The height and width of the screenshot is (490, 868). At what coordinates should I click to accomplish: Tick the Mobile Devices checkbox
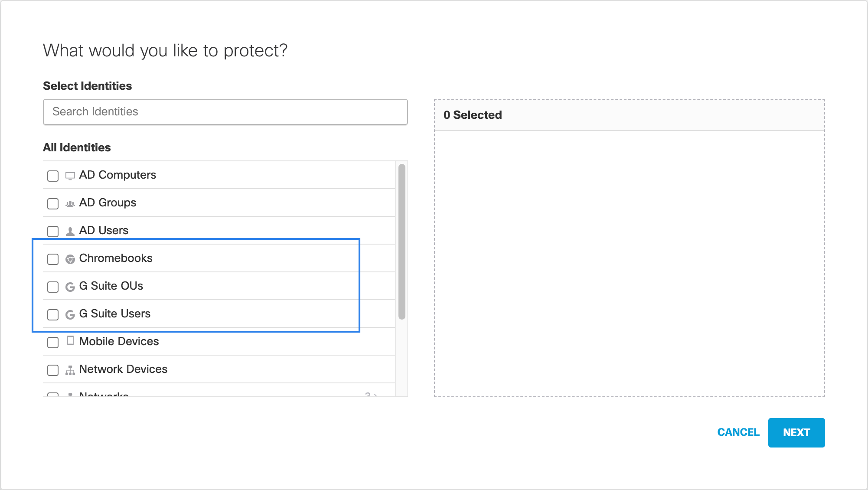53,343
